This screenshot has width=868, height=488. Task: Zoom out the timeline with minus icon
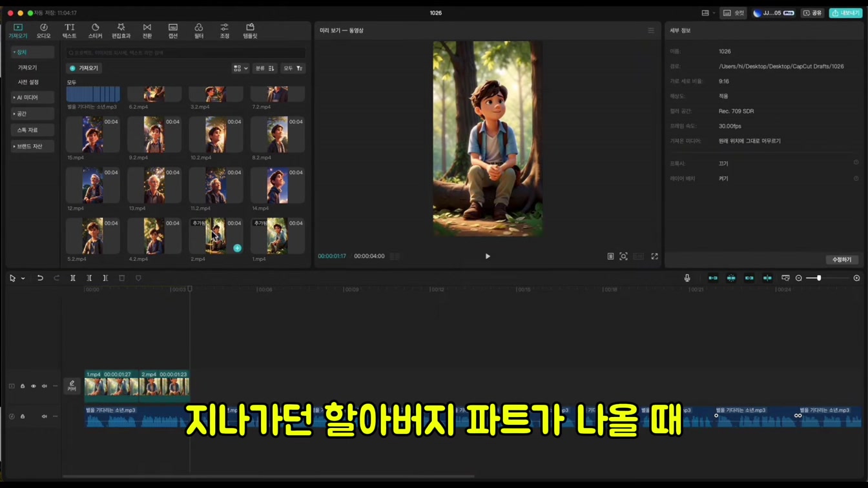[799, 278]
